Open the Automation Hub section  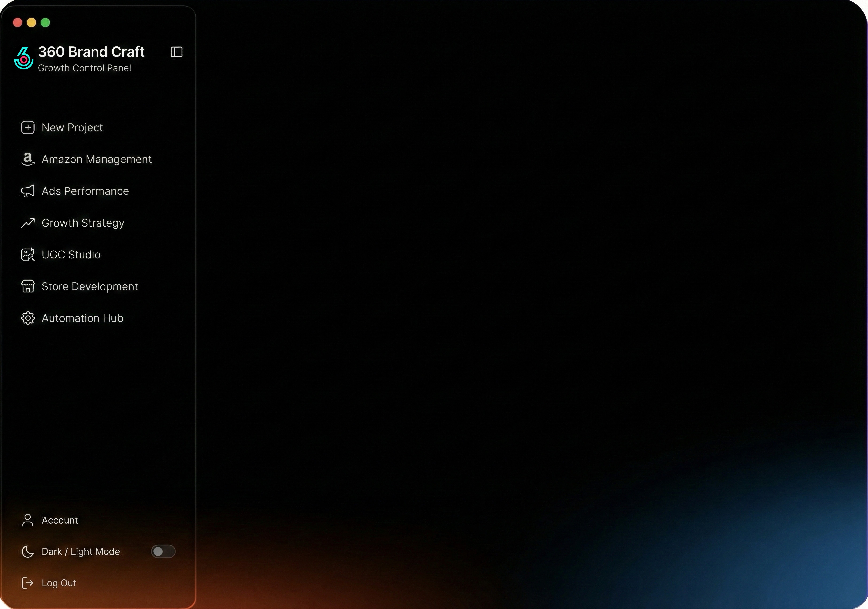pos(82,318)
